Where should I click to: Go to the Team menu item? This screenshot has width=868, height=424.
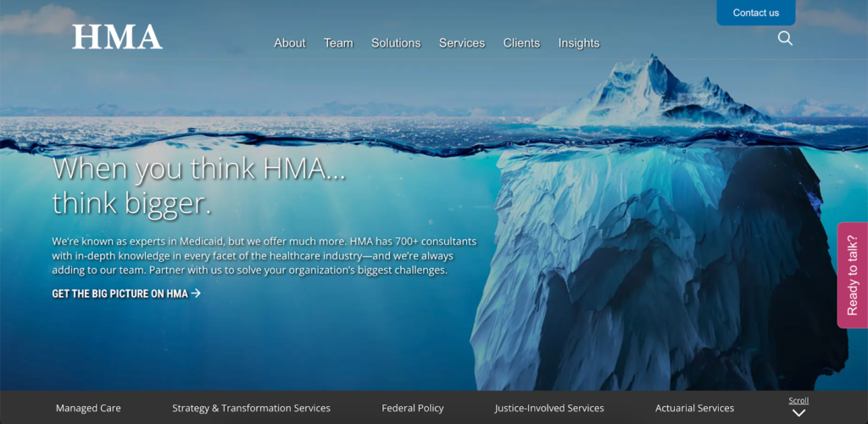[x=338, y=43]
